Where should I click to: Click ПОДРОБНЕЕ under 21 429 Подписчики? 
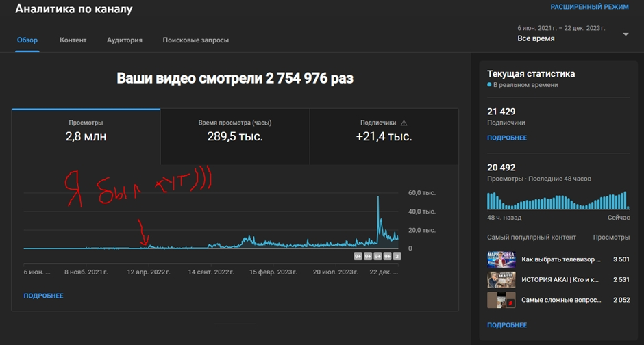(507, 138)
